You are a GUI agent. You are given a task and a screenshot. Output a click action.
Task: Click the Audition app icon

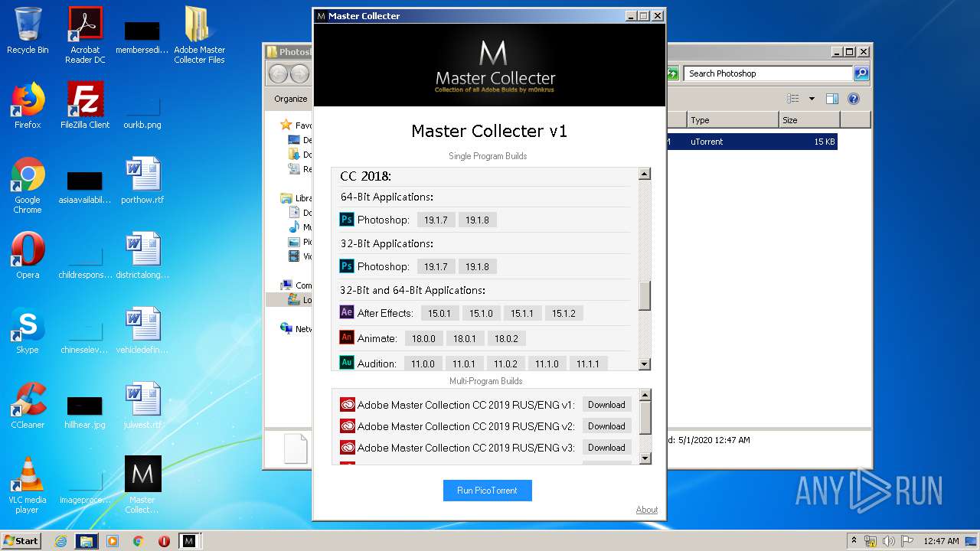pyautogui.click(x=347, y=363)
